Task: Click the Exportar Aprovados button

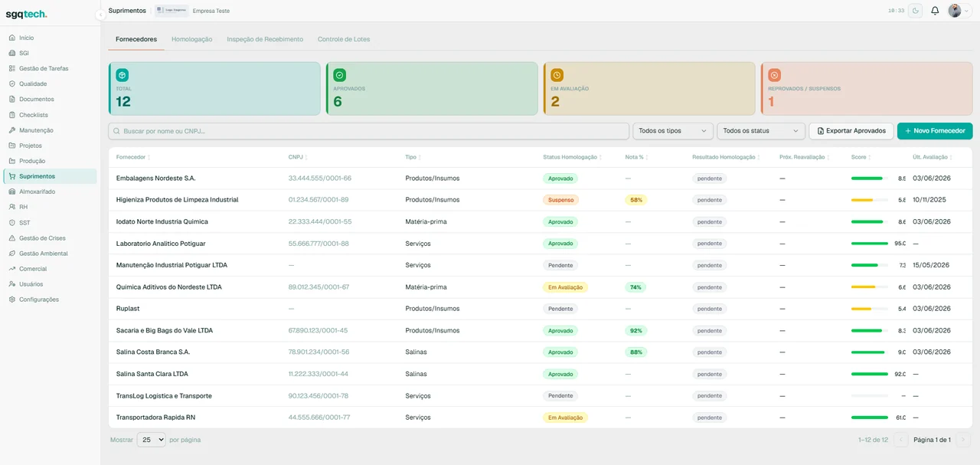Action: coord(851,131)
